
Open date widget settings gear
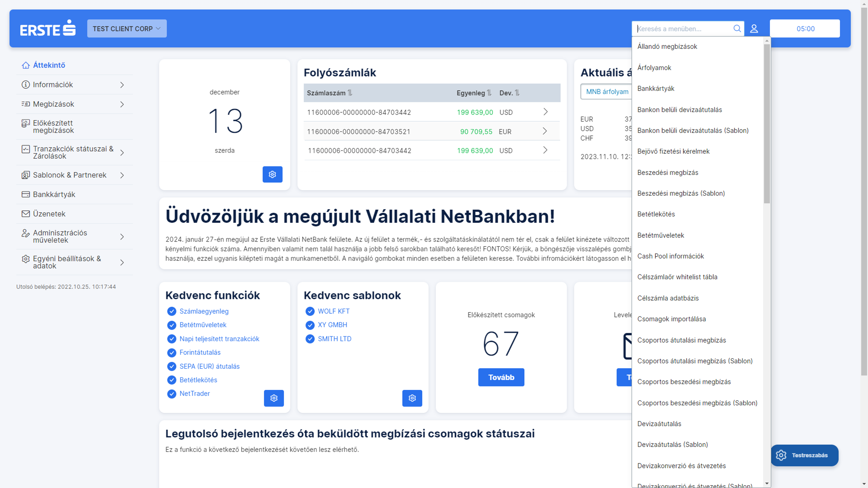click(x=272, y=174)
